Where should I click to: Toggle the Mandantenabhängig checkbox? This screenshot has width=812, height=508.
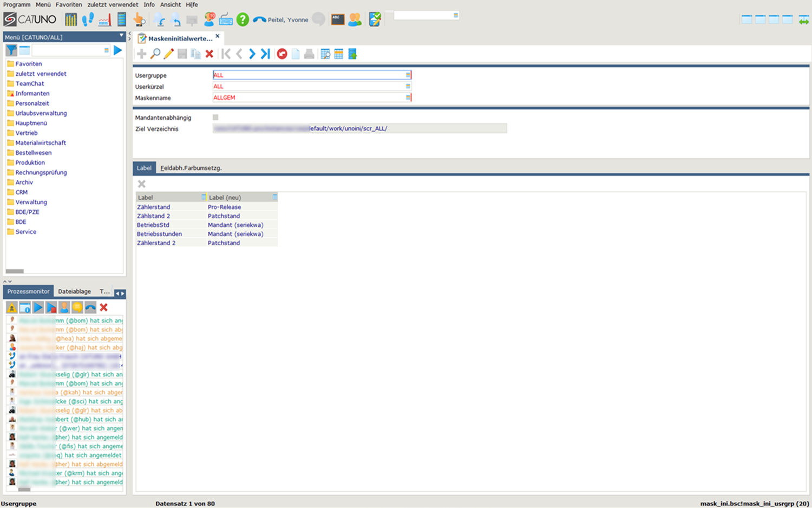215,118
